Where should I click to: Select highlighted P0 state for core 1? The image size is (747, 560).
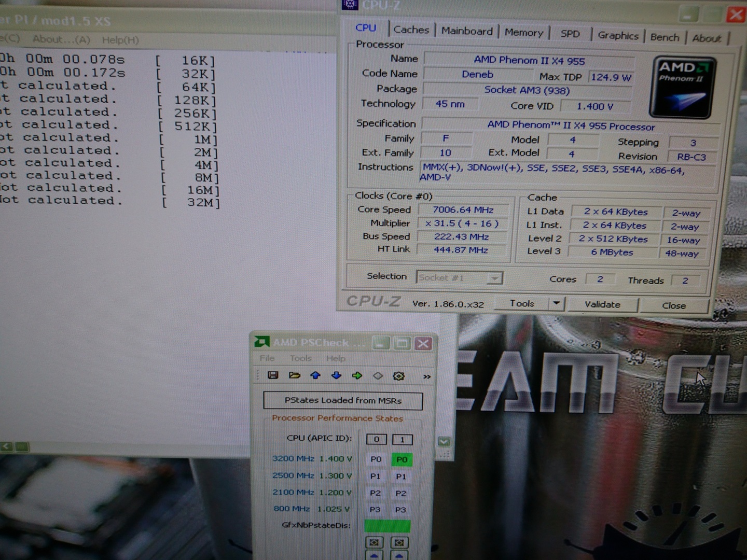(x=402, y=459)
